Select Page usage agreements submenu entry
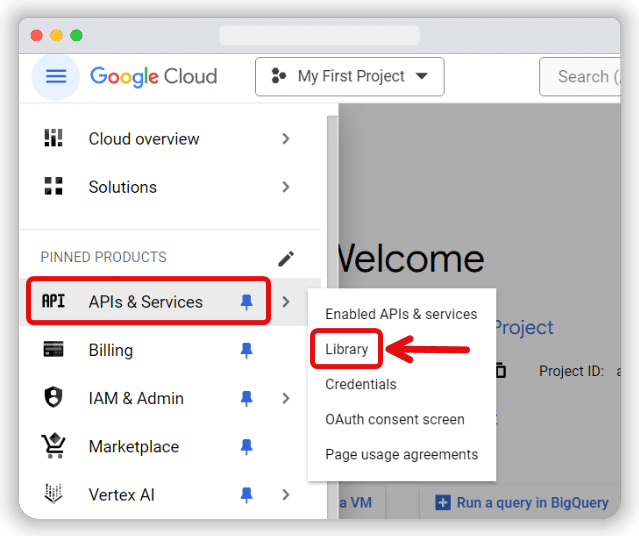Image resolution: width=639 pixels, height=536 pixels. (x=401, y=454)
